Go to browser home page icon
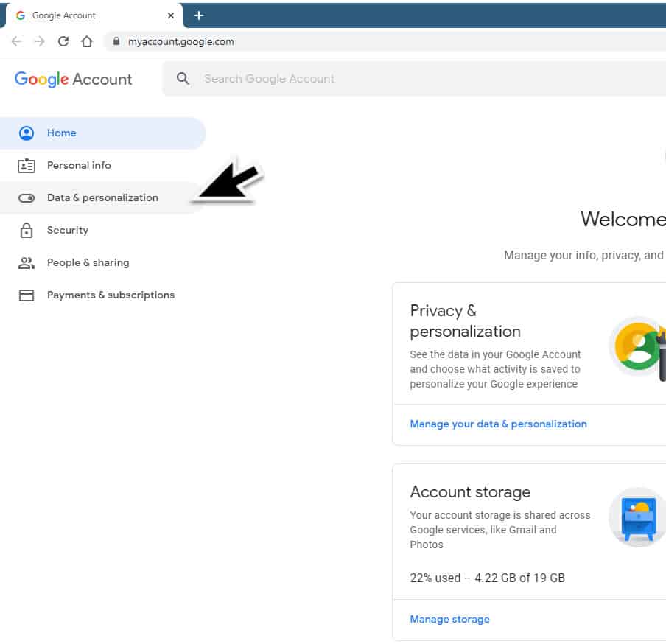This screenshot has height=644, width=666. pos(87,41)
